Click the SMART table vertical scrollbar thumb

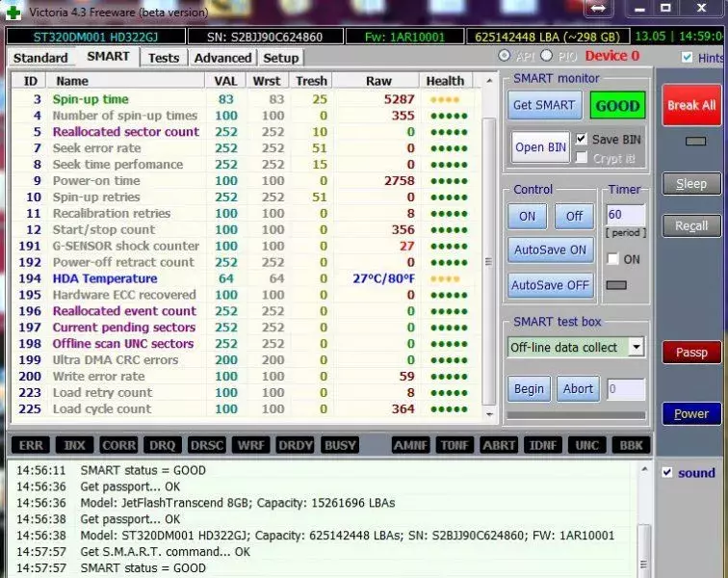point(489,262)
